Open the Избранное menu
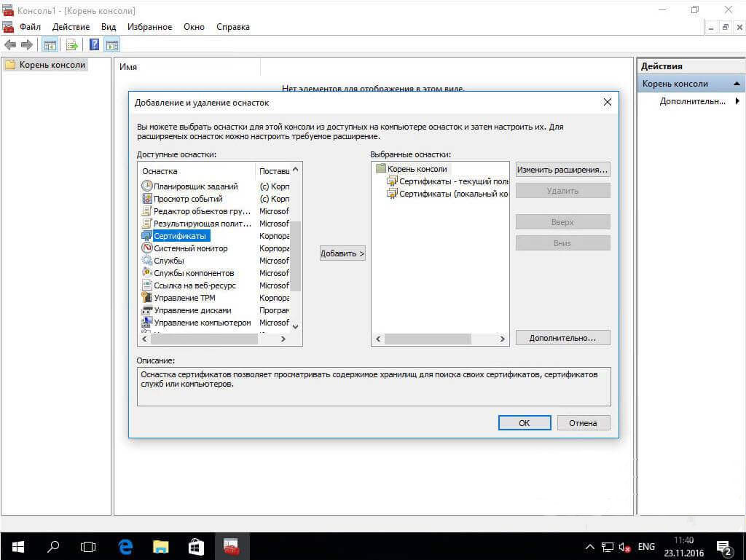Screen dimensions: 746x560 [150, 27]
